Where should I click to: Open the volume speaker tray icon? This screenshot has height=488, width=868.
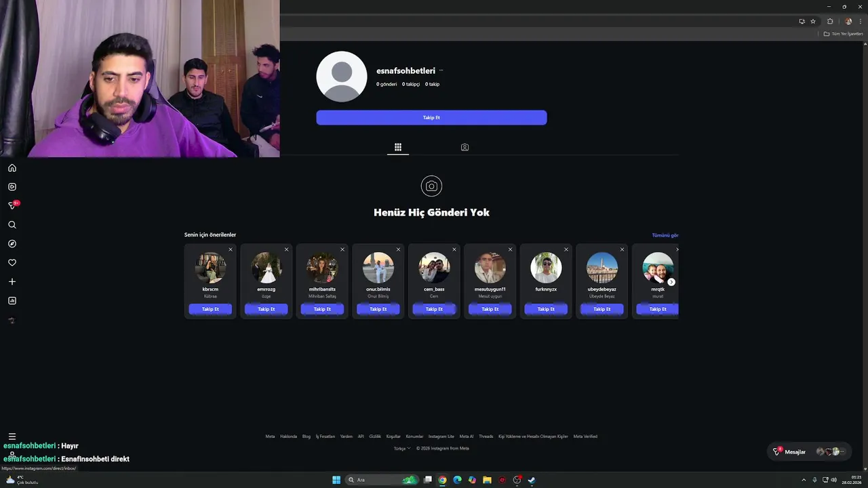point(833,480)
